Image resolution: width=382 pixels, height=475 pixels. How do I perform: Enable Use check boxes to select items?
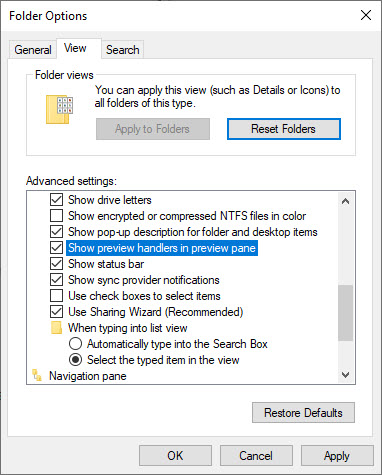[x=56, y=296]
